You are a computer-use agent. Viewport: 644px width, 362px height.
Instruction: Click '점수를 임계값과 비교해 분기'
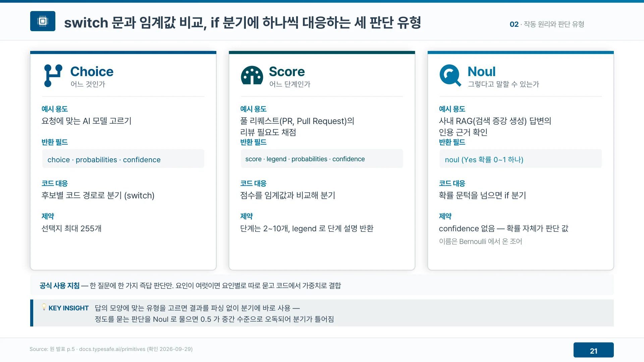click(288, 195)
